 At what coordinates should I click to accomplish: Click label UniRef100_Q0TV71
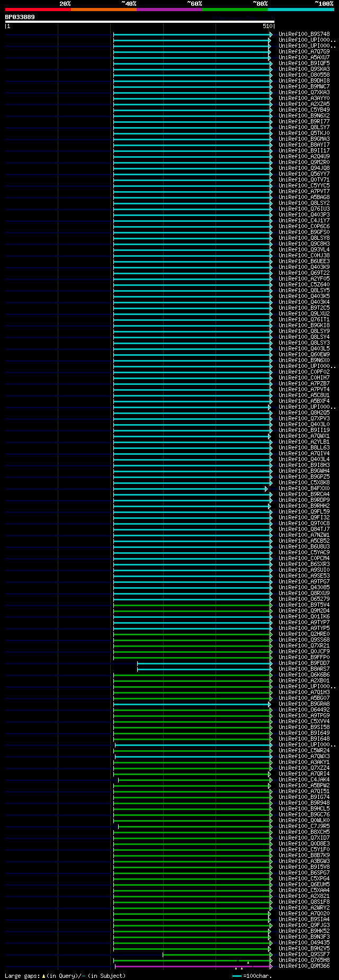[x=304, y=180]
